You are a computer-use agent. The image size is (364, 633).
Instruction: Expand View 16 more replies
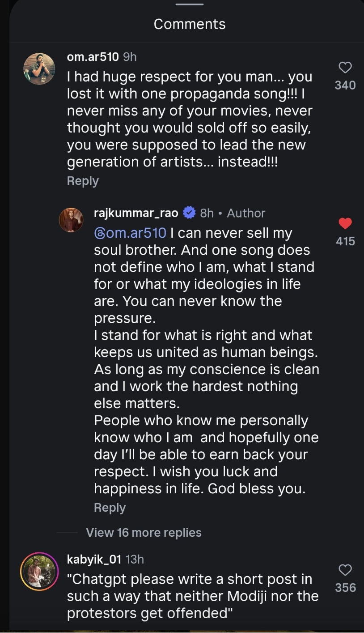point(144,532)
